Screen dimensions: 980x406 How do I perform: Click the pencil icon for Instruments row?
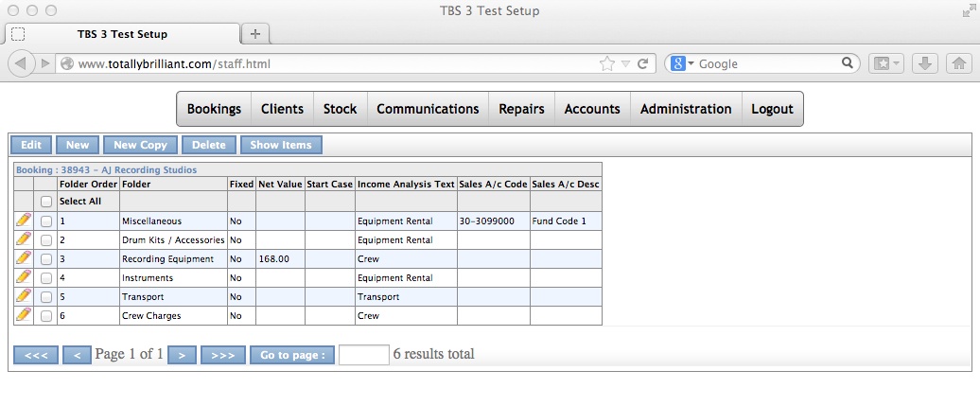23,276
